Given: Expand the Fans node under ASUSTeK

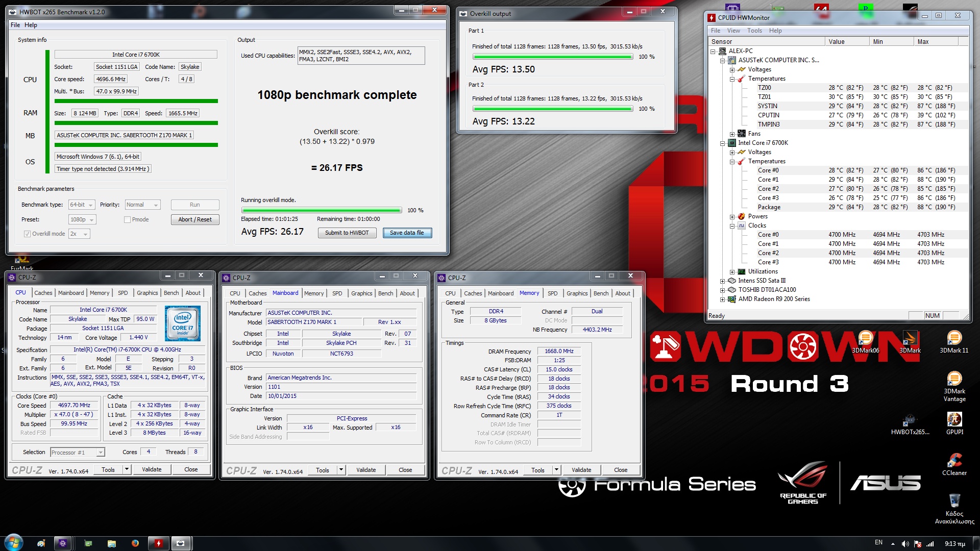Looking at the screenshot, I should click(x=732, y=134).
